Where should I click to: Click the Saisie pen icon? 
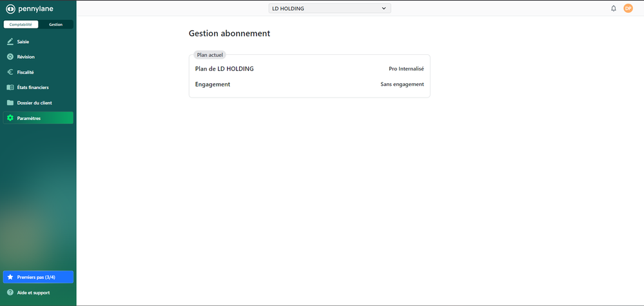10,41
